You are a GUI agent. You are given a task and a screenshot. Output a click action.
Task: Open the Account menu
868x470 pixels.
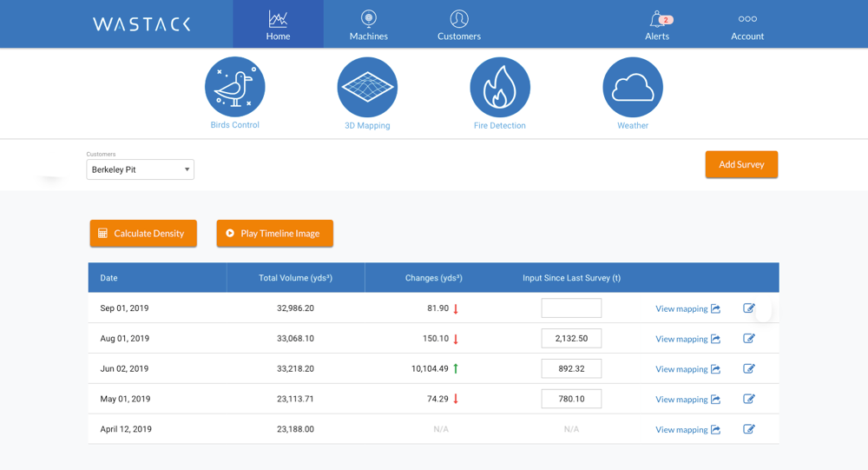pyautogui.click(x=747, y=24)
